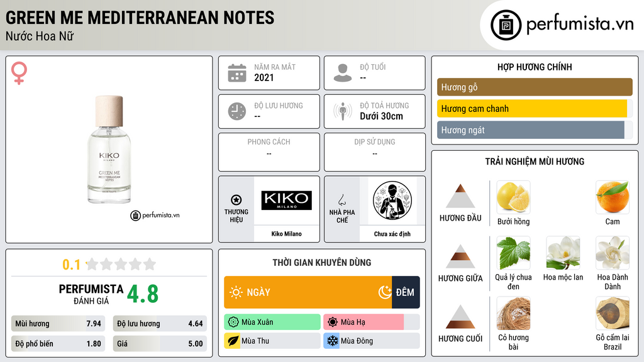Click the 0.1 user rating score
This screenshot has width=644, height=362.
[72, 265]
